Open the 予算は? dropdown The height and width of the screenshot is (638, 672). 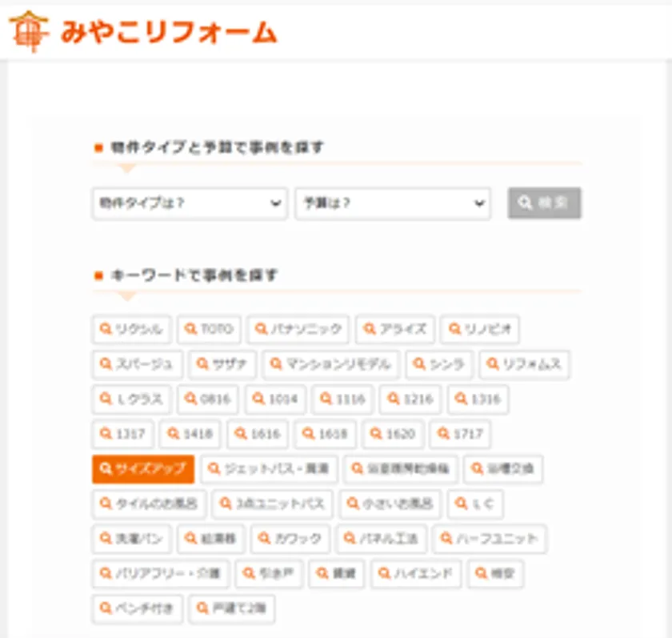point(393,203)
